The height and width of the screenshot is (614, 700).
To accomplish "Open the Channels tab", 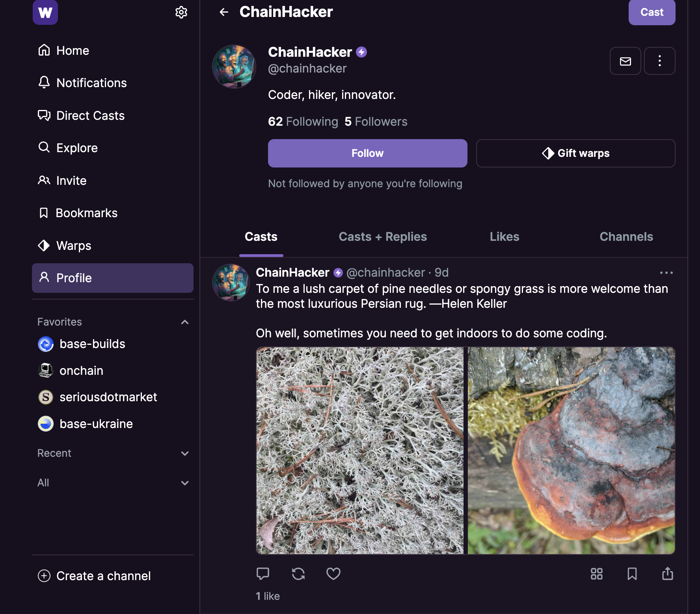I will 626,236.
